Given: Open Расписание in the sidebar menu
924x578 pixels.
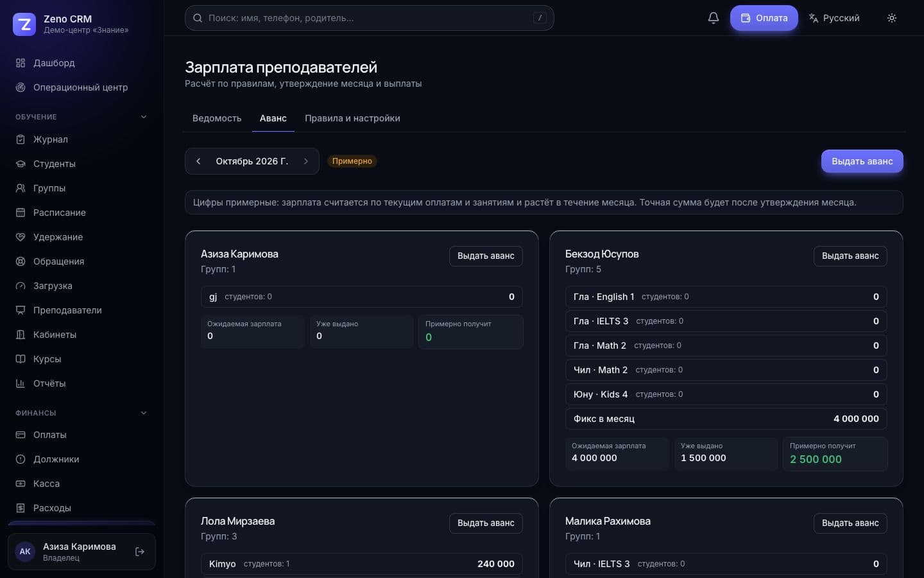Looking at the screenshot, I should [x=81, y=213].
